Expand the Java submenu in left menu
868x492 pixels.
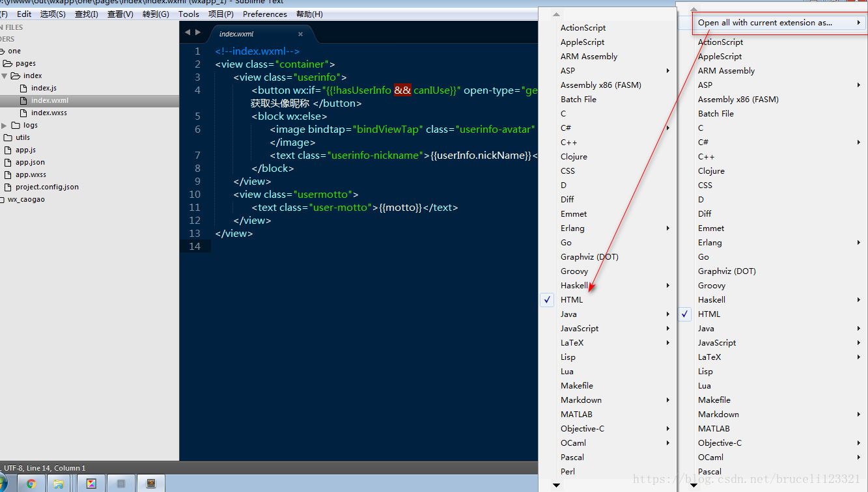pyautogui.click(x=667, y=314)
